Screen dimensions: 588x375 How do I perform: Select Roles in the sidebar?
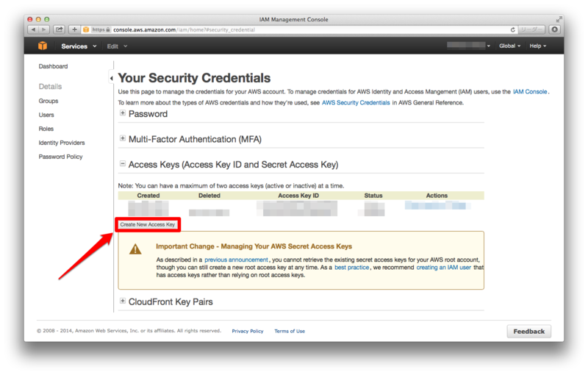point(46,129)
